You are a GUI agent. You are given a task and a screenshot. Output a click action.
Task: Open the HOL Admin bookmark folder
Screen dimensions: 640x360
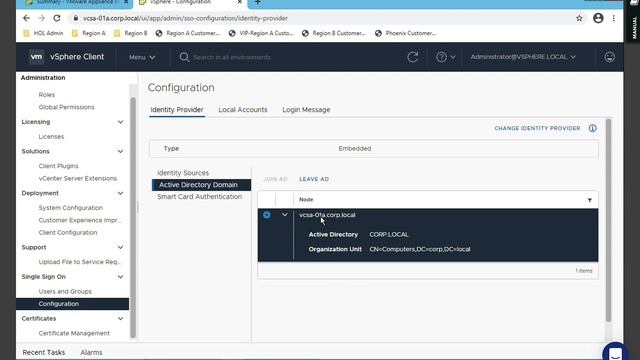[x=43, y=33]
